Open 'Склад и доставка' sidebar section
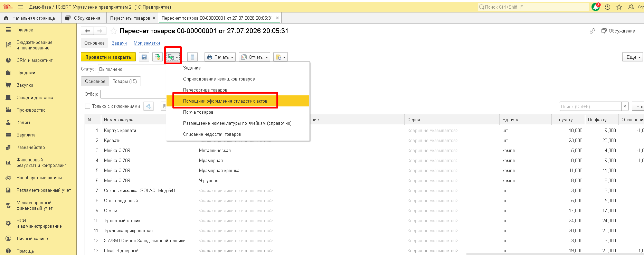Screen dimensions: 644x255 [35, 98]
